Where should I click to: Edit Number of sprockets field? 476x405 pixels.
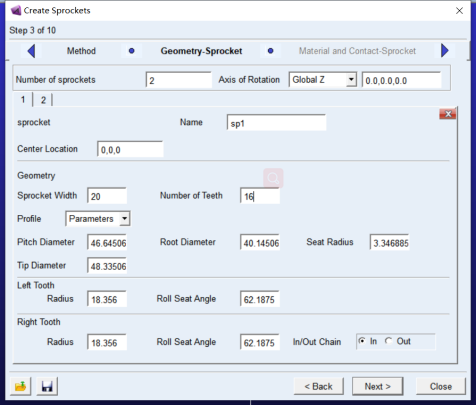[179, 80]
